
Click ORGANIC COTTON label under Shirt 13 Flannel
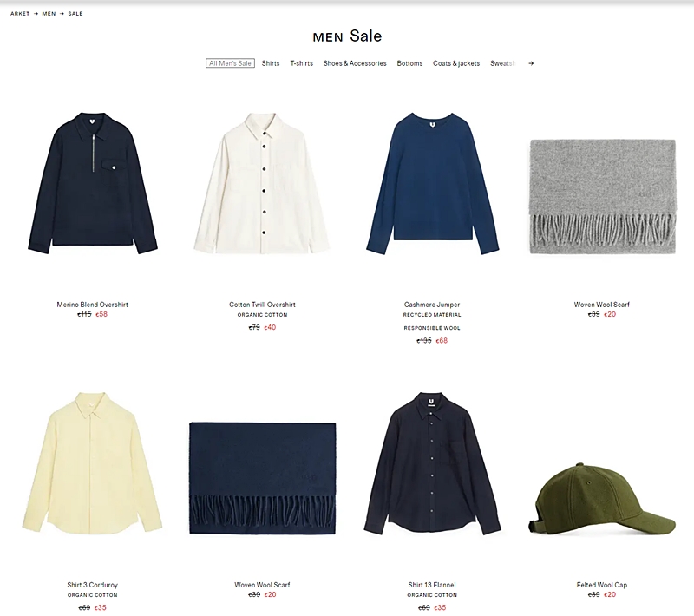[x=432, y=595]
